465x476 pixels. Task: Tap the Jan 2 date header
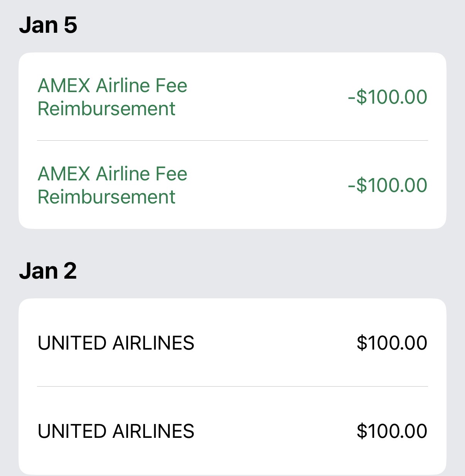coord(48,271)
